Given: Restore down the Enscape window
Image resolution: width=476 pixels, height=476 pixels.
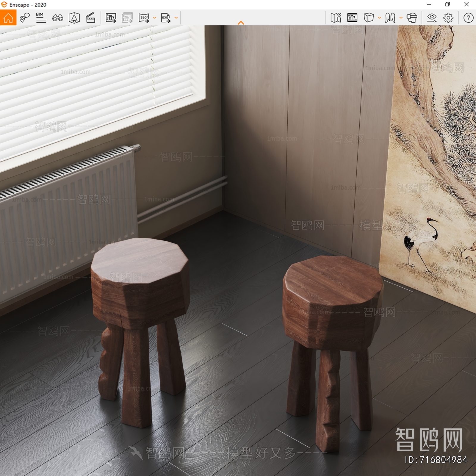Looking at the screenshot, I should [447, 4].
